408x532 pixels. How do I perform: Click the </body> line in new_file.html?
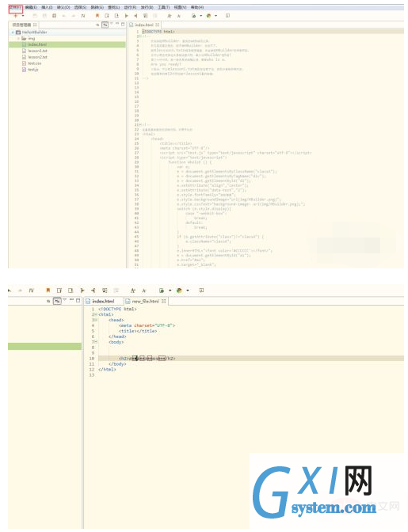[117, 364]
